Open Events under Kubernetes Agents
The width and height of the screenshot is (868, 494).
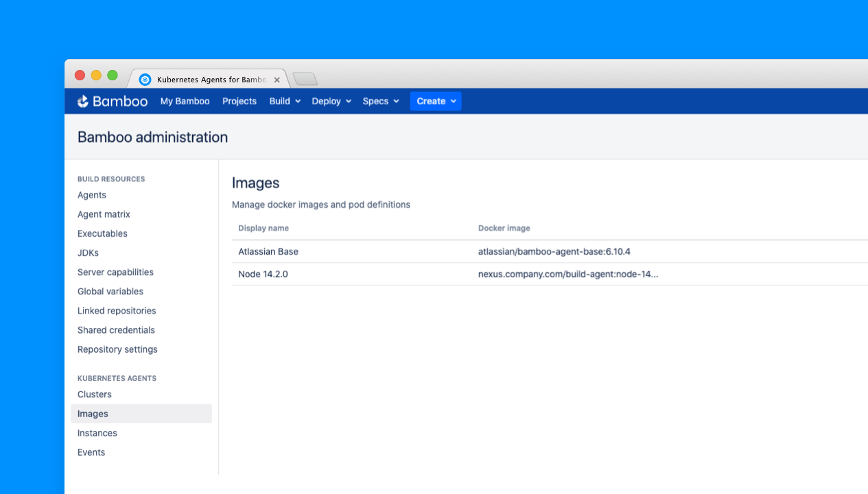coord(91,452)
